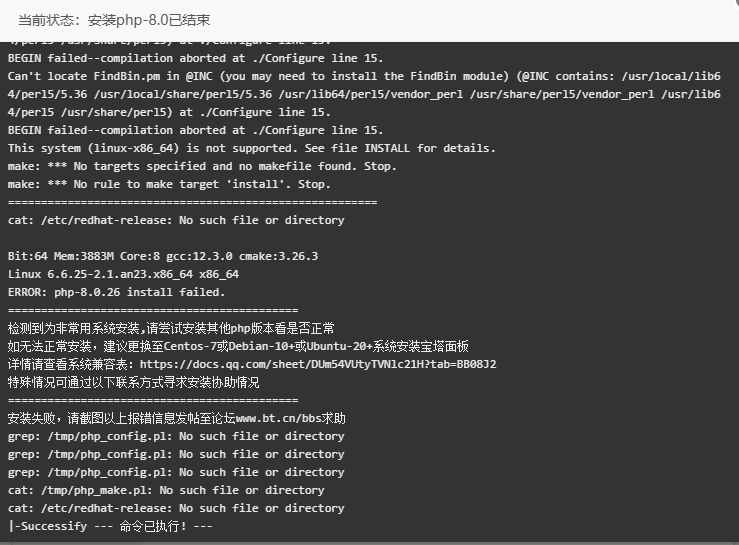739x545 pixels.
Task: Click the Bit:64 Mem:3883M Core:8 info line
Action: point(163,256)
